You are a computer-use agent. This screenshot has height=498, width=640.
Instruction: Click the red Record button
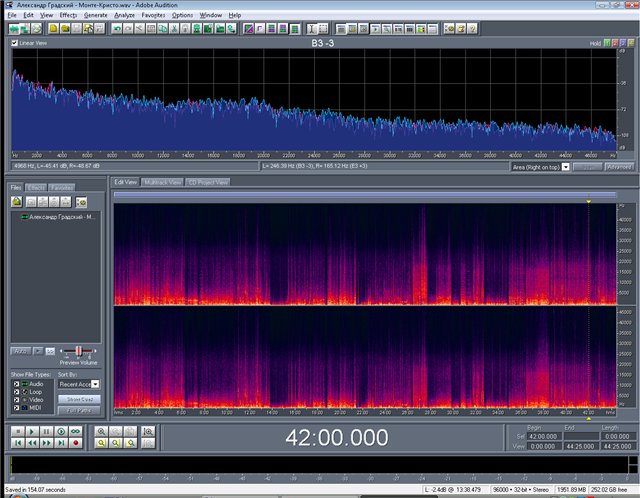point(75,442)
